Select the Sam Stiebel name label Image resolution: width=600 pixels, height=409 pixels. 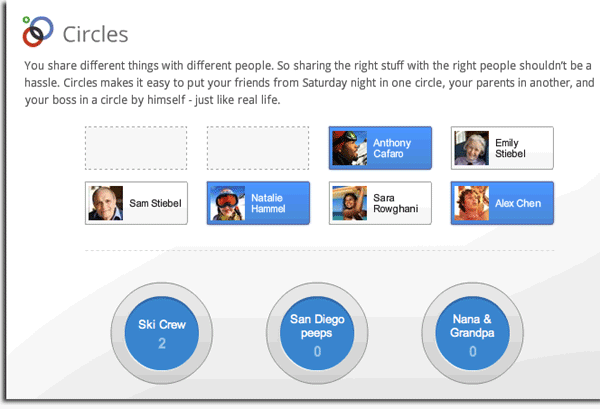tap(155, 204)
